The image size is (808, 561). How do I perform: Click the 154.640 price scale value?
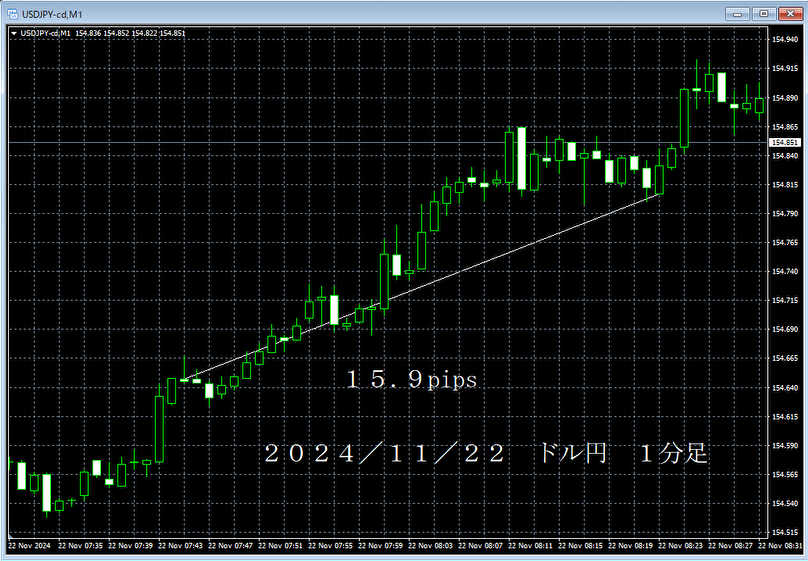[785, 387]
